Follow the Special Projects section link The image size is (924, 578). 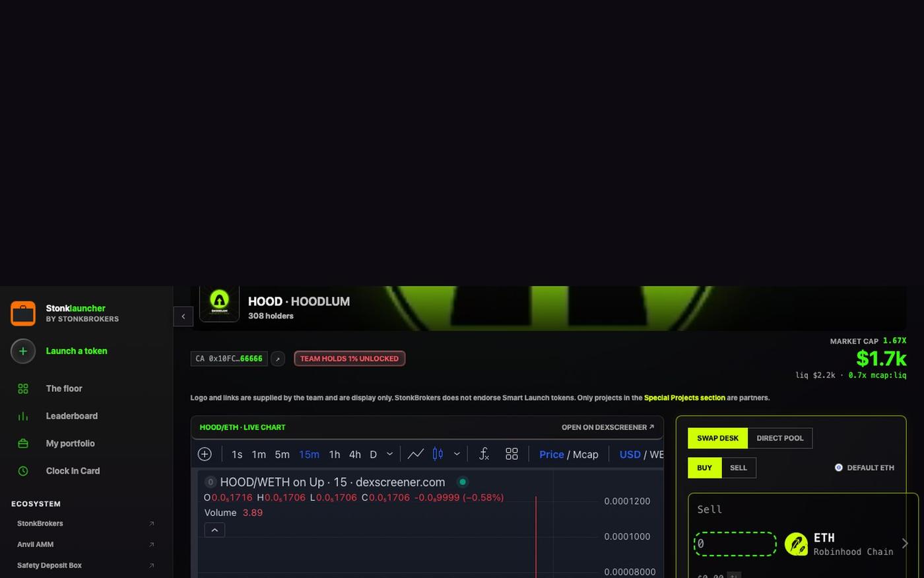684,398
